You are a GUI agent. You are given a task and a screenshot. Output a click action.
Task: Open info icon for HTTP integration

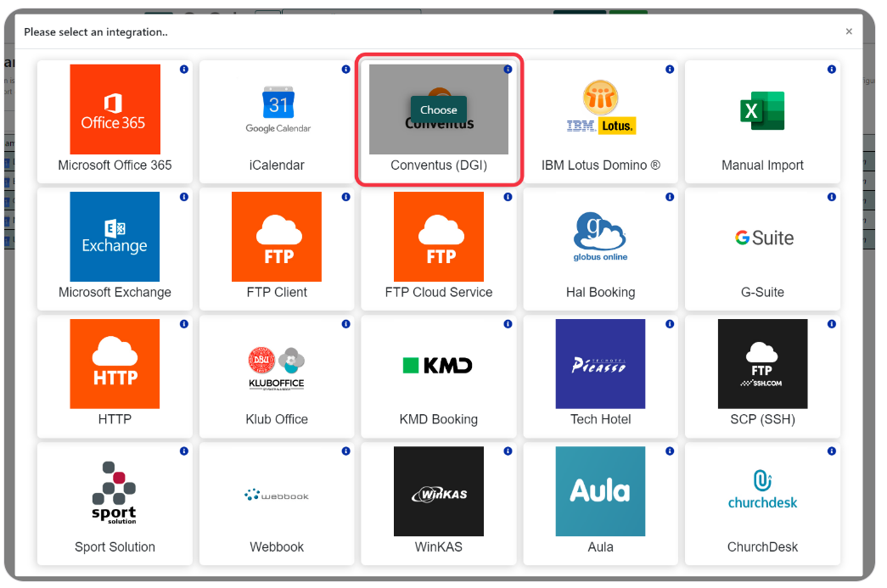pos(184,324)
